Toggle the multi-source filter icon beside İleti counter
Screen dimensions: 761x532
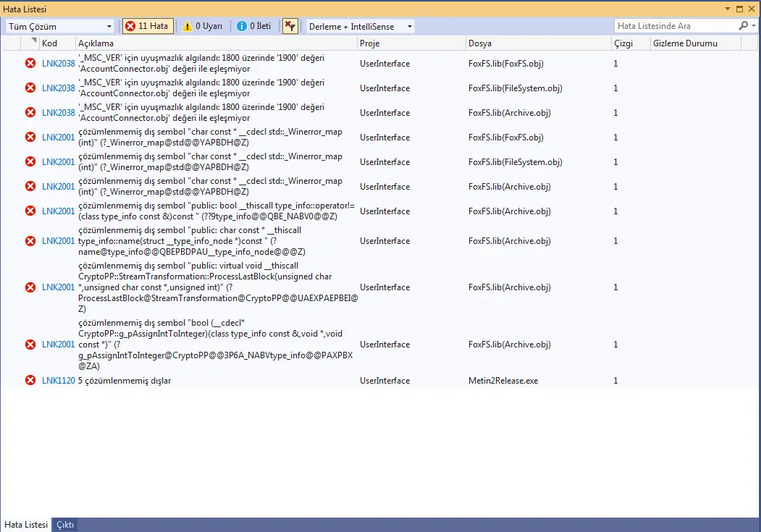tap(290, 25)
